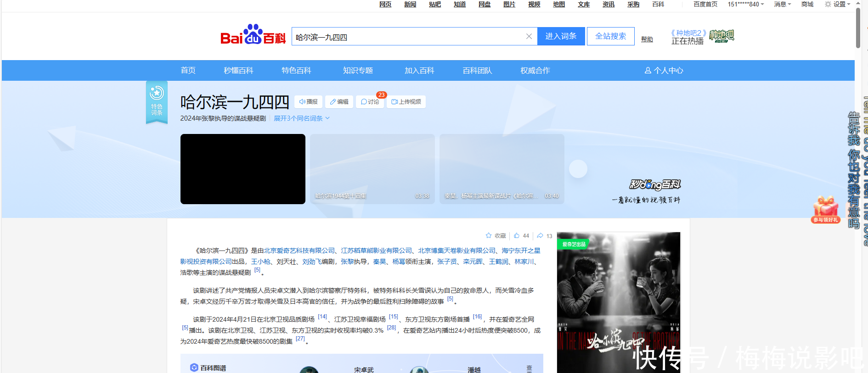Open the 编辑 pencil edit button
Image resolution: width=868 pixels, height=373 pixels.
coord(339,102)
